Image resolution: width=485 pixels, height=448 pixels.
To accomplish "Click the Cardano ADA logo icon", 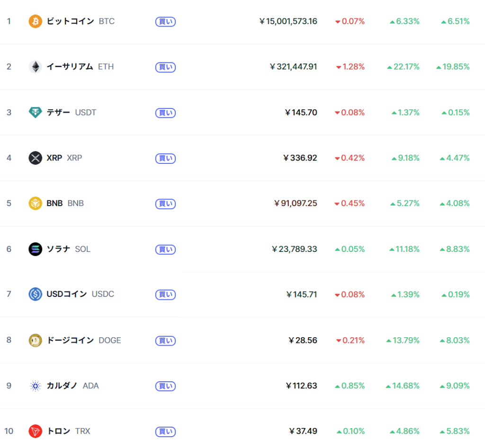I will (x=35, y=386).
